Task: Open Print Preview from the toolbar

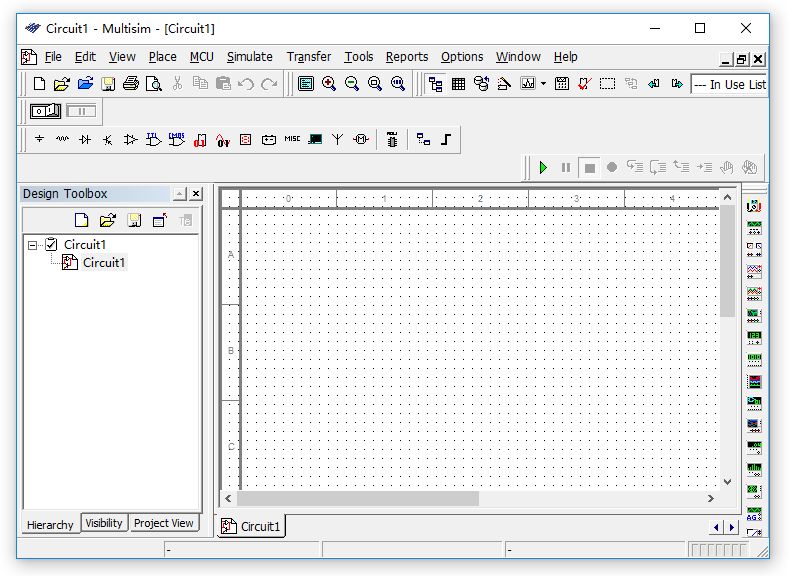Action: [x=153, y=84]
